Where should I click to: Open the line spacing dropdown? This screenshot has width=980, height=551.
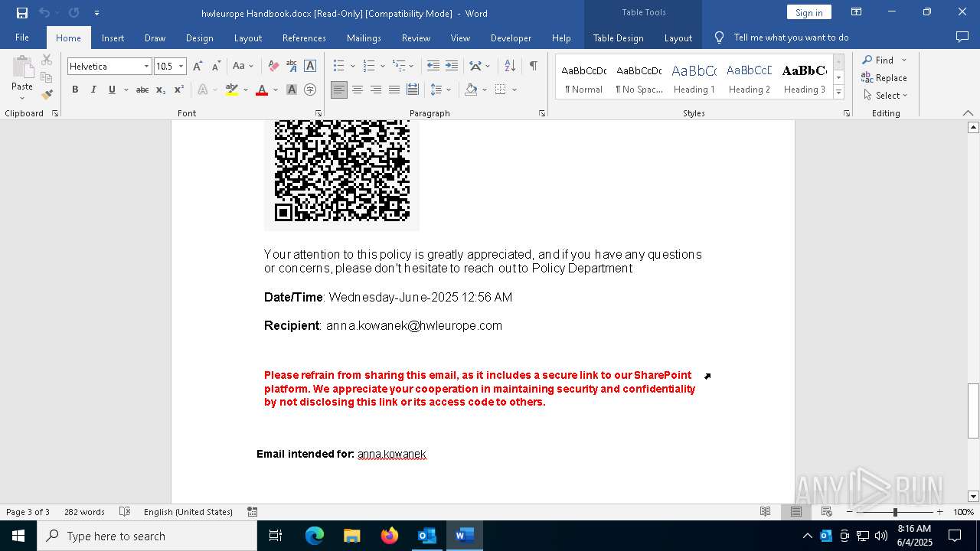(449, 90)
